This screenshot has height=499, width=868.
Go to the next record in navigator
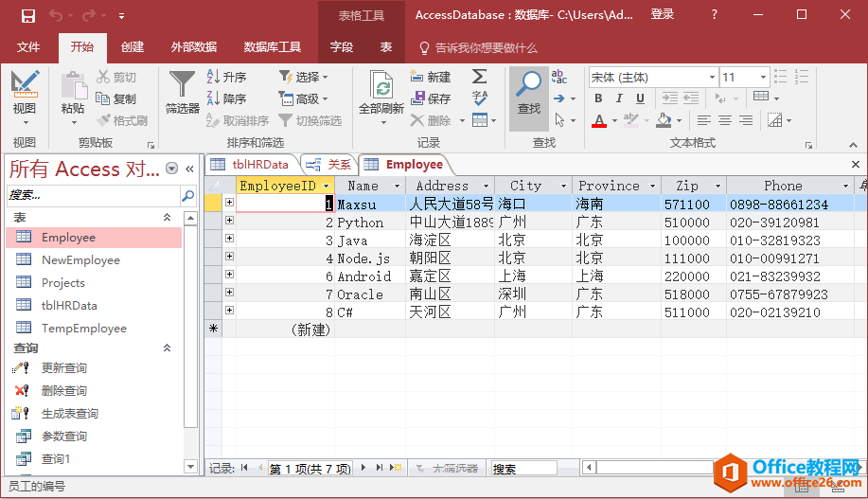365,468
